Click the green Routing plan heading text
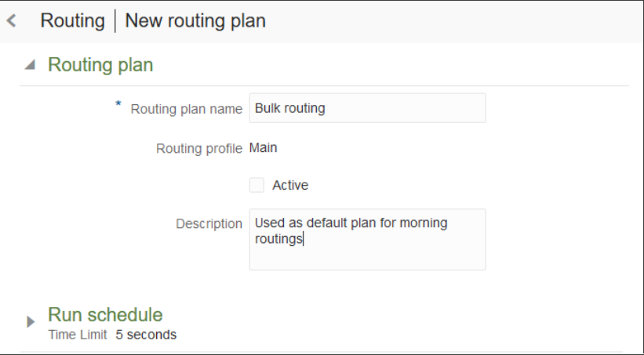 pyautogui.click(x=100, y=65)
